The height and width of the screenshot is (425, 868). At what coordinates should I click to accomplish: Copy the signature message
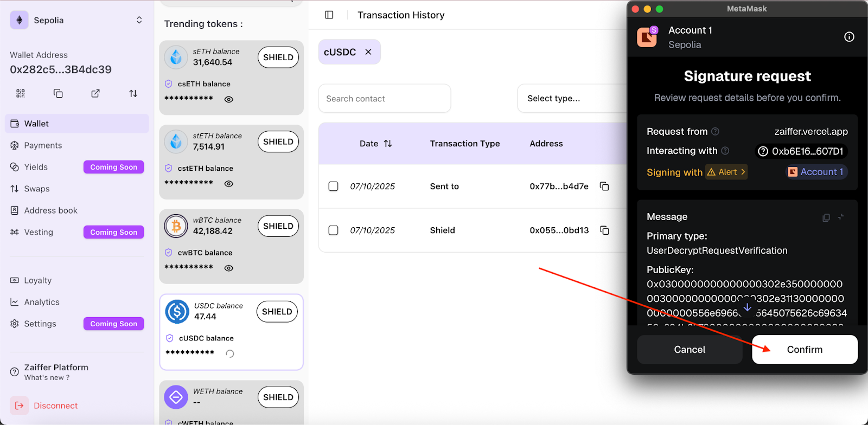click(826, 217)
